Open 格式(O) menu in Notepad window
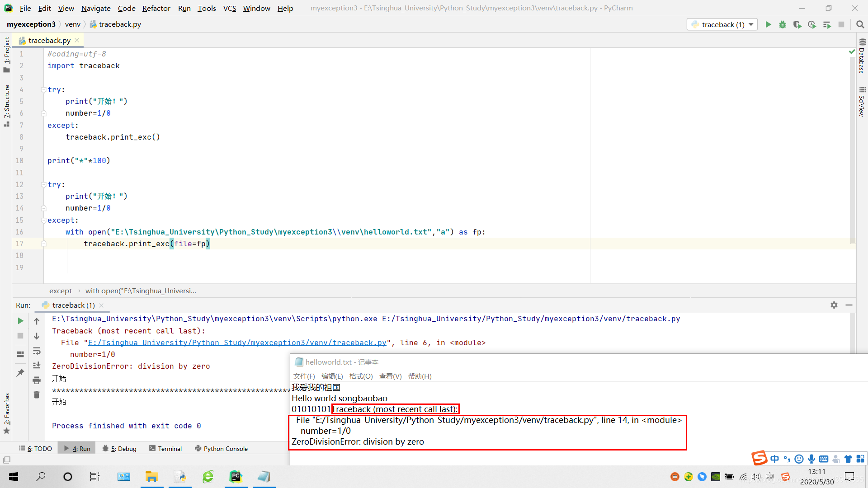The image size is (868, 488). tap(361, 376)
